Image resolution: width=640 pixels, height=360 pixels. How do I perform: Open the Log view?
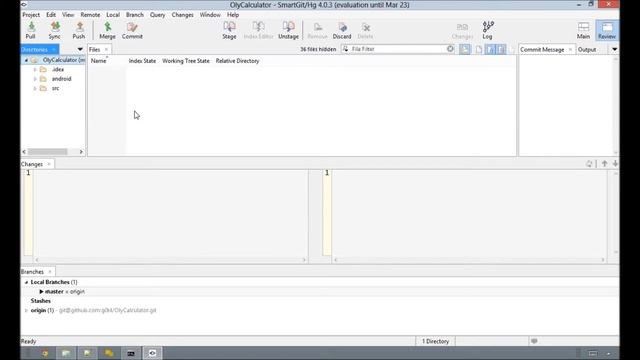[488, 30]
